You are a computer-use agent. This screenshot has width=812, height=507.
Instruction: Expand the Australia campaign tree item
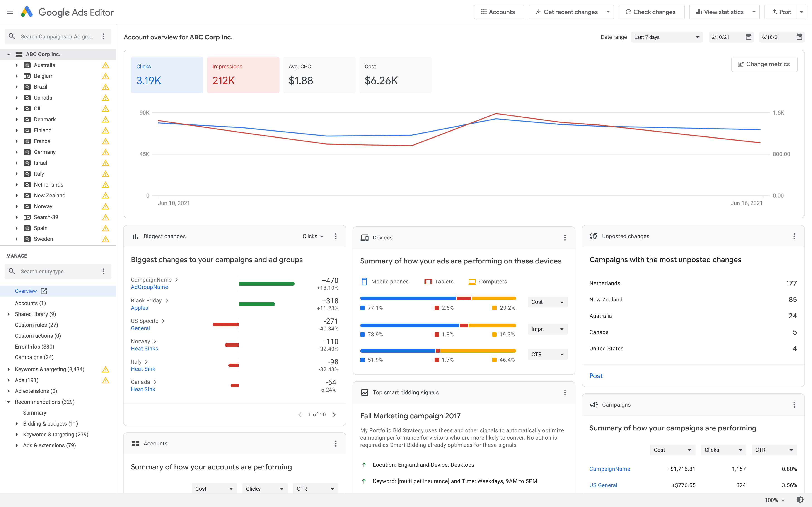coord(16,65)
